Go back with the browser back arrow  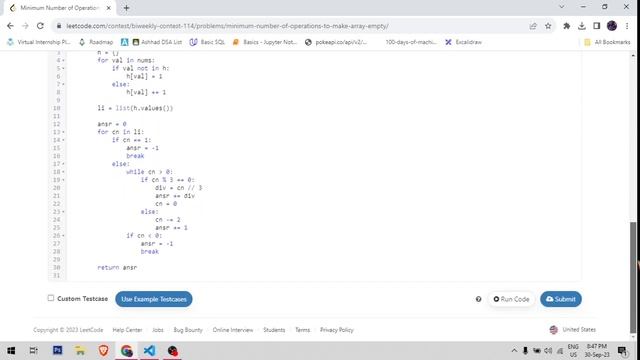click(10, 26)
